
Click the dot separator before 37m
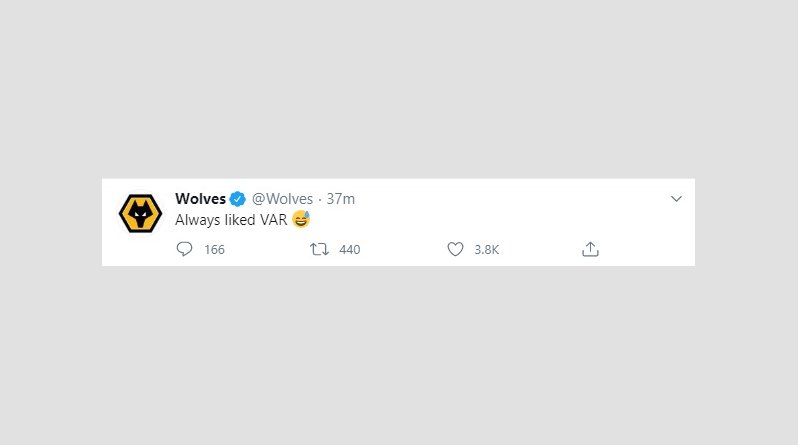click(320, 199)
